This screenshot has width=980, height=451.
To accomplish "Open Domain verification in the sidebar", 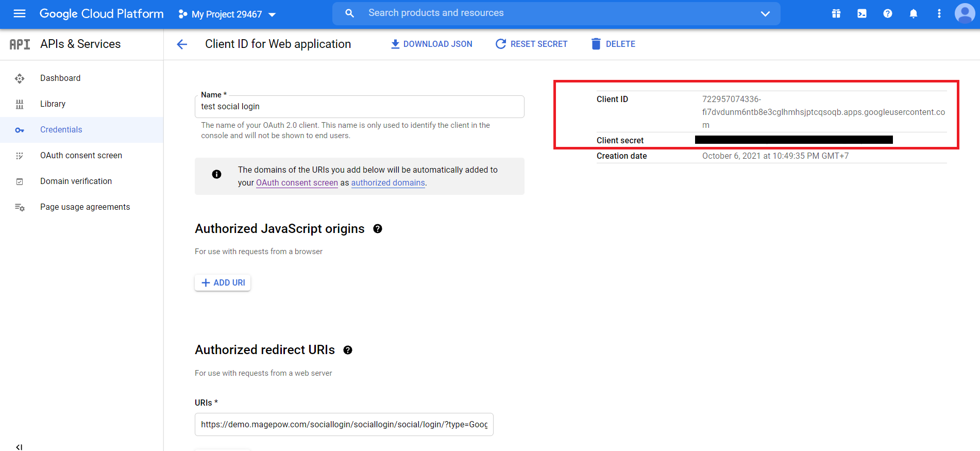I will coord(76,181).
